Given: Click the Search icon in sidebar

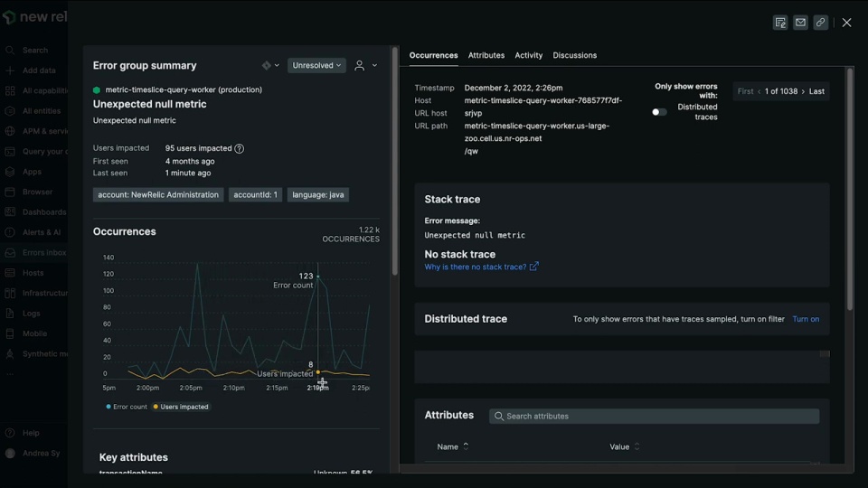Looking at the screenshot, I should tap(10, 51).
